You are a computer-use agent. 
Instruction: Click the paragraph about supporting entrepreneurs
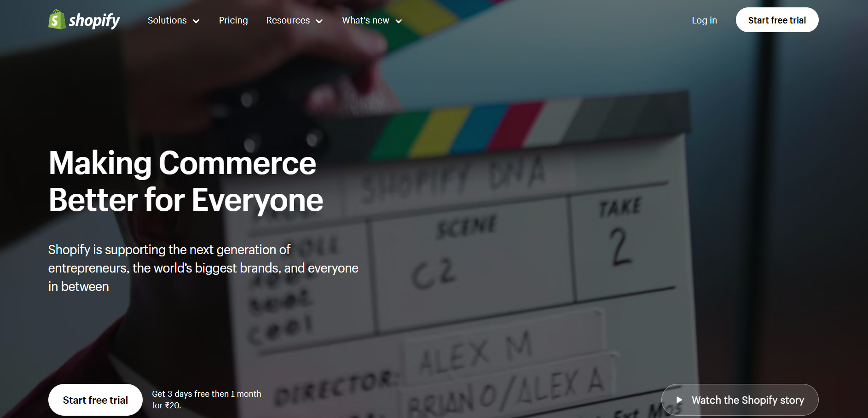click(203, 268)
